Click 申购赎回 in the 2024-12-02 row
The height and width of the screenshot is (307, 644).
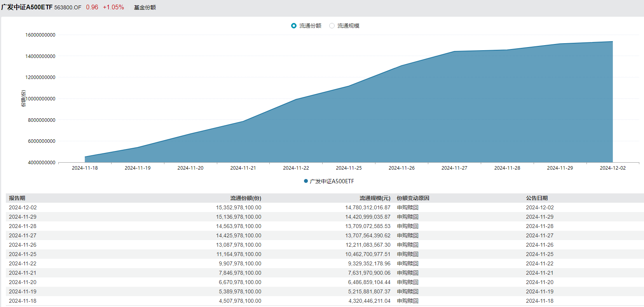pos(408,207)
